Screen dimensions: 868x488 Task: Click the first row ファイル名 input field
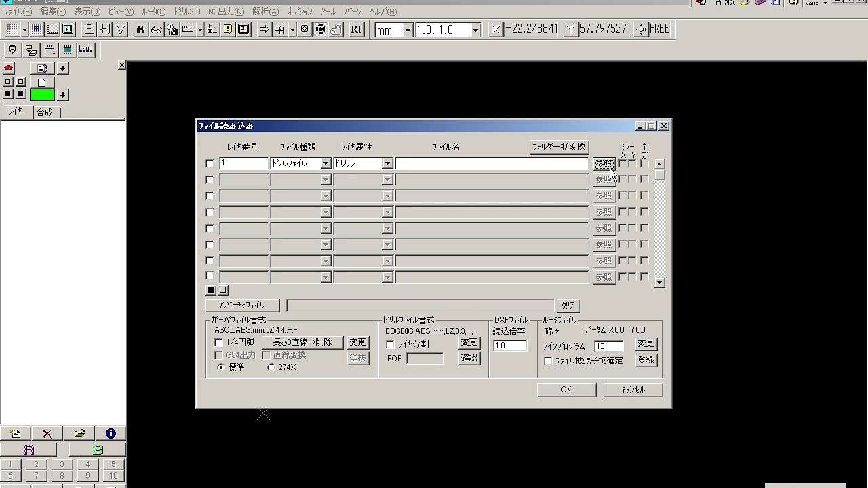pos(492,163)
